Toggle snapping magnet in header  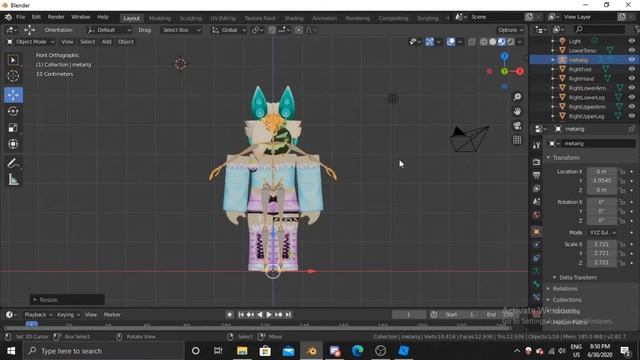[x=272, y=30]
